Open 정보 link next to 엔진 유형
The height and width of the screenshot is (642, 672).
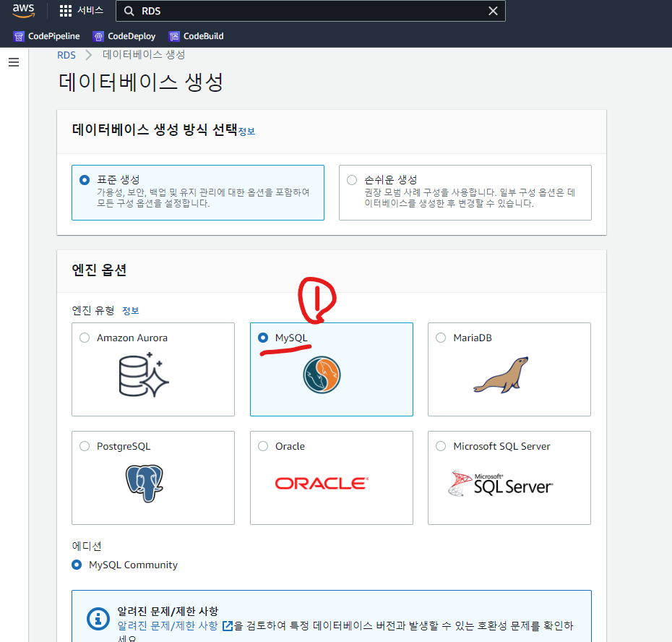click(x=131, y=310)
